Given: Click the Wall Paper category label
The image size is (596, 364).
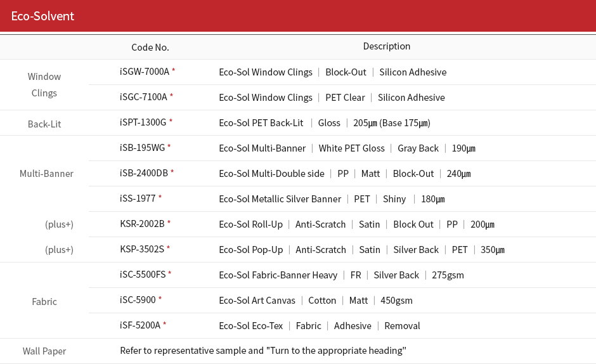Looking at the screenshot, I should pyautogui.click(x=44, y=351).
